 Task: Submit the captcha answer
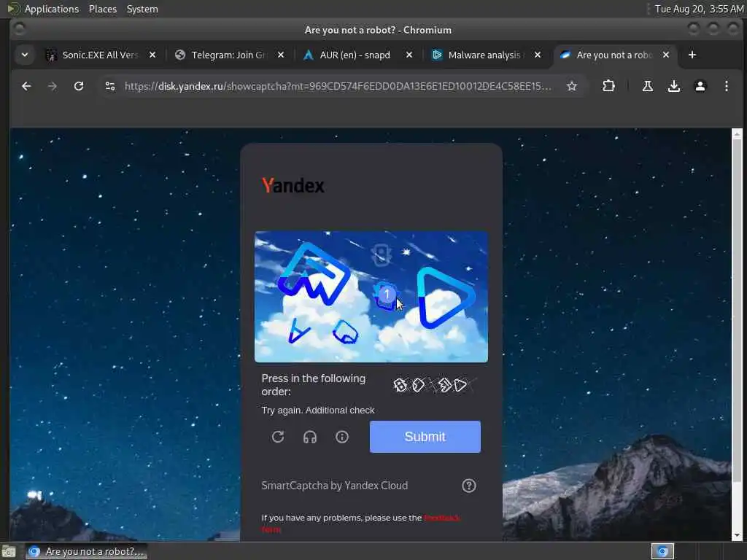425,437
